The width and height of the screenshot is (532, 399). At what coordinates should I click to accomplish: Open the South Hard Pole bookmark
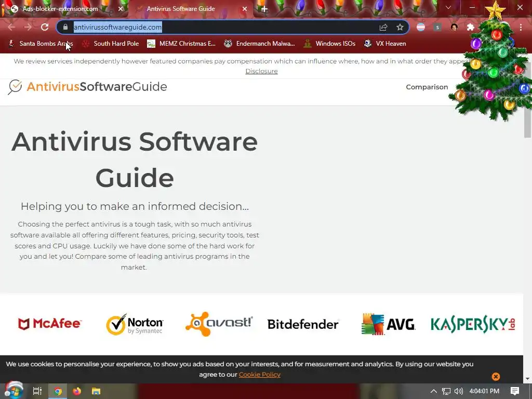pyautogui.click(x=111, y=44)
